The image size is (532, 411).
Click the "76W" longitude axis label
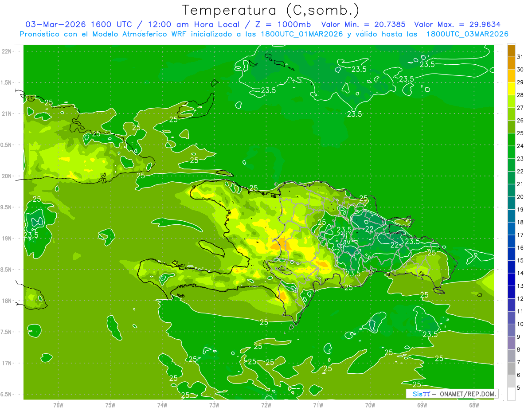tap(58, 405)
